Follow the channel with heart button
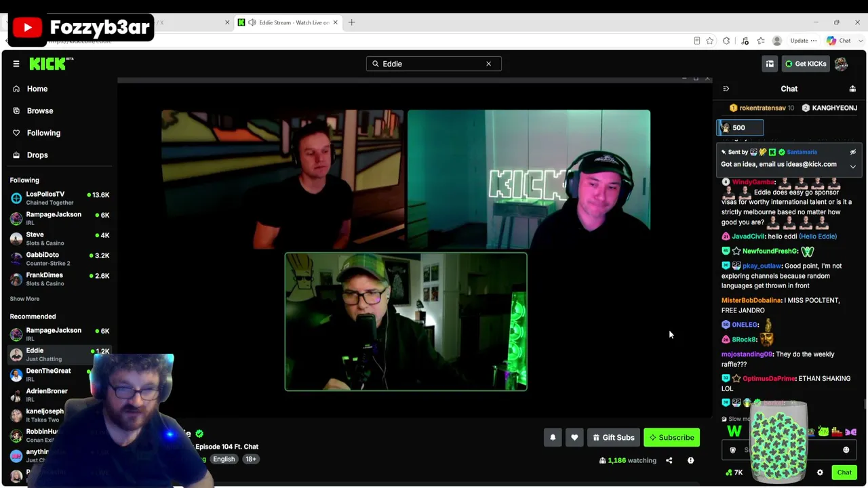Viewport: 868px width, 488px height. coord(574,438)
